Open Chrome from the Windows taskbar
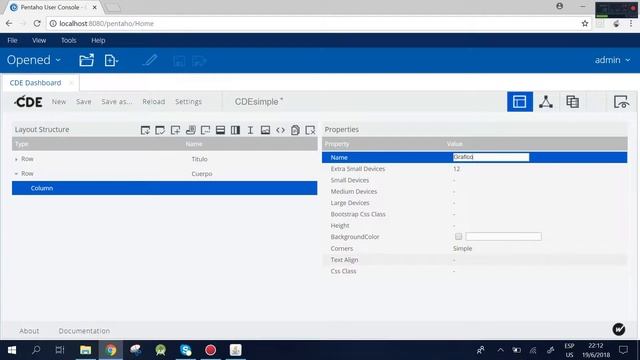The height and width of the screenshot is (360, 640). (111, 350)
